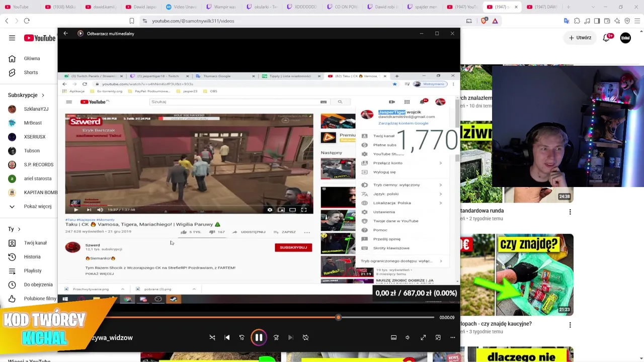Open the Brave Wallet icon
This screenshot has height=362, width=644.
click(x=607, y=21)
